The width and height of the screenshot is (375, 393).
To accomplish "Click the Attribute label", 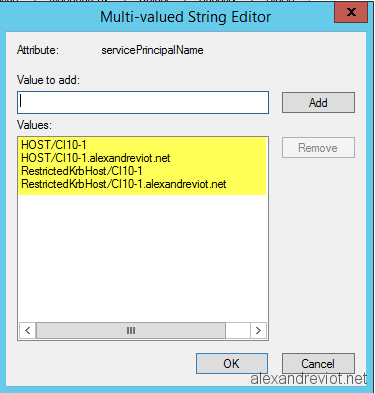I will [x=38, y=50].
